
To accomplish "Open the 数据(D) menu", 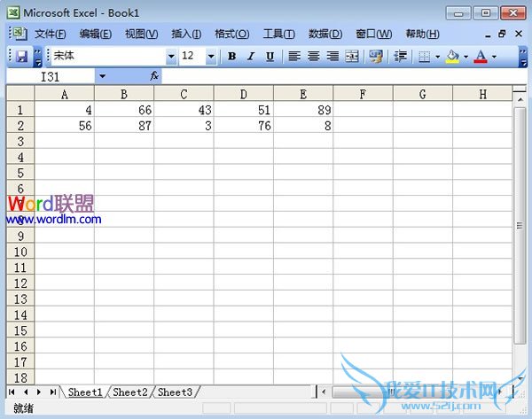I will (325, 34).
